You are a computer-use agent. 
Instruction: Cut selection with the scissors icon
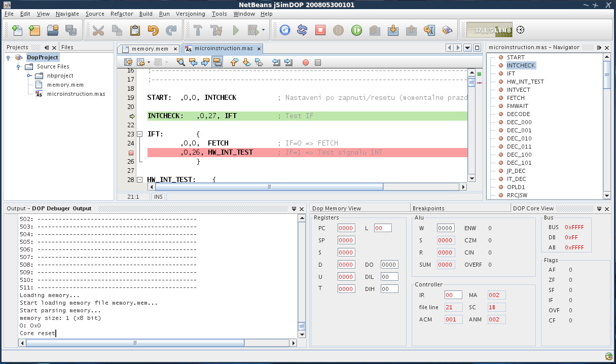pyautogui.click(x=98, y=30)
